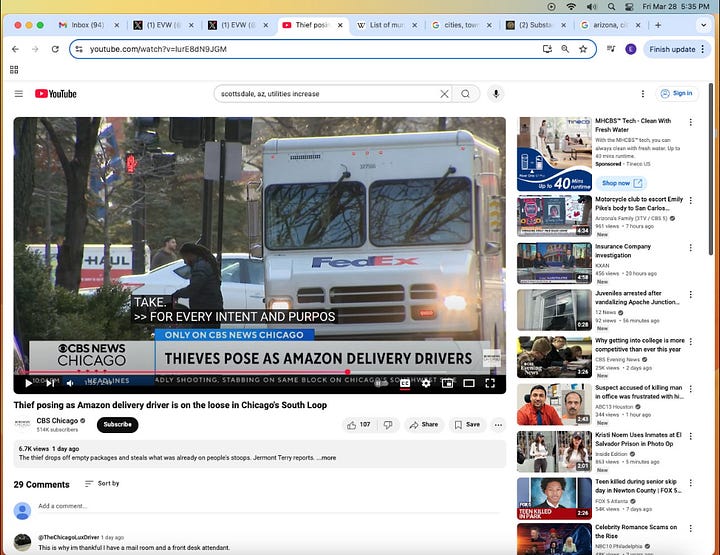Save the video to a playlist
Image resolution: width=720 pixels, height=555 pixels.
coord(467,425)
